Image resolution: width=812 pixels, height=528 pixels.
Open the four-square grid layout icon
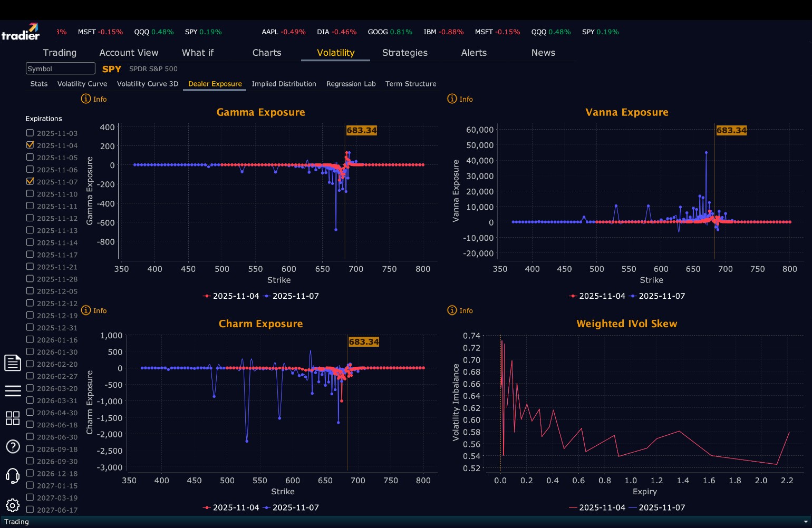tap(13, 418)
